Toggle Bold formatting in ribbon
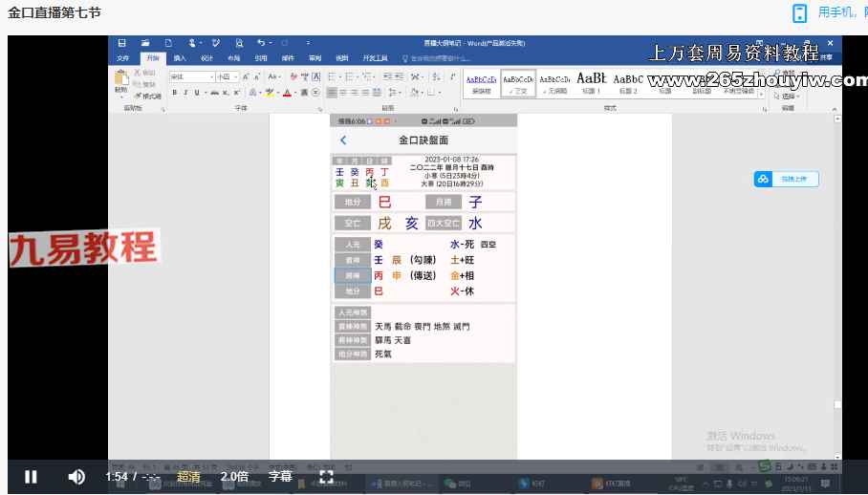The width and height of the screenshot is (868, 495). pos(174,93)
